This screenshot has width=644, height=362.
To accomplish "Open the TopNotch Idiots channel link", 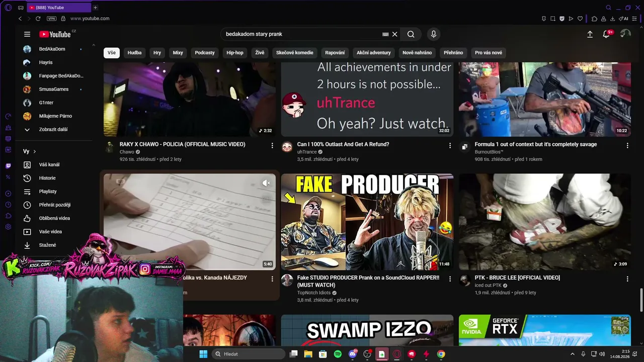I will 314,293.
